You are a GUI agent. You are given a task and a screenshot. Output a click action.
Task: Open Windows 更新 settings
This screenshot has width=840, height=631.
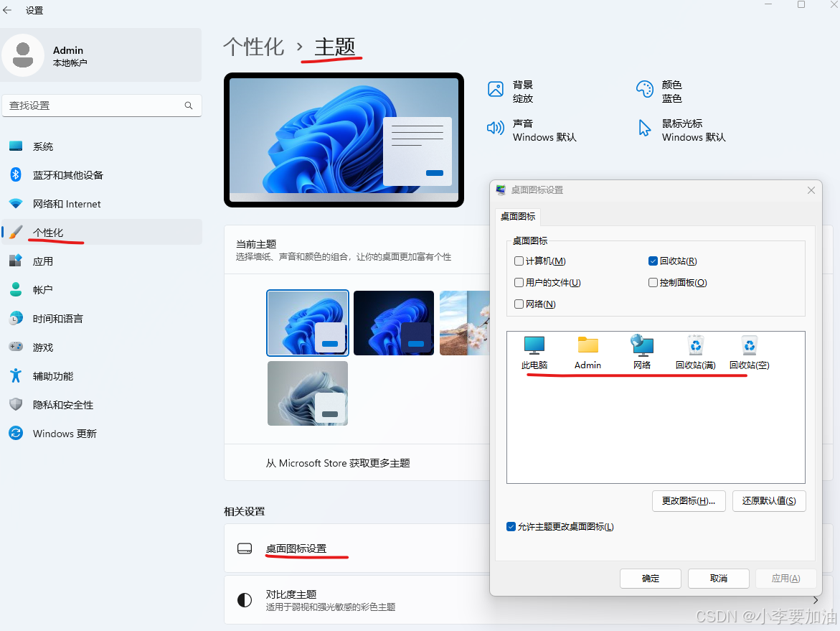(102, 433)
